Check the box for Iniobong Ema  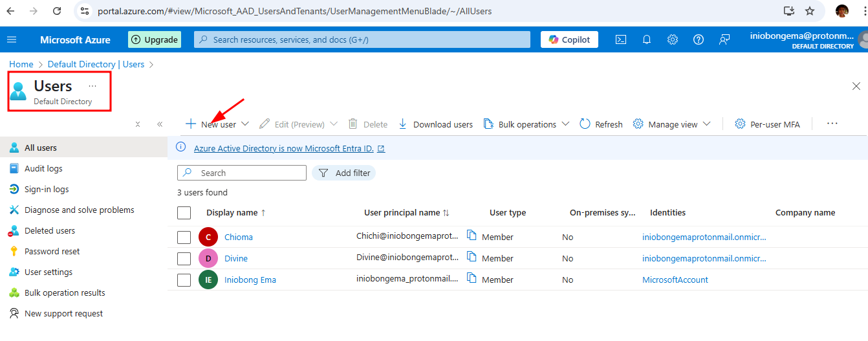pos(184,280)
